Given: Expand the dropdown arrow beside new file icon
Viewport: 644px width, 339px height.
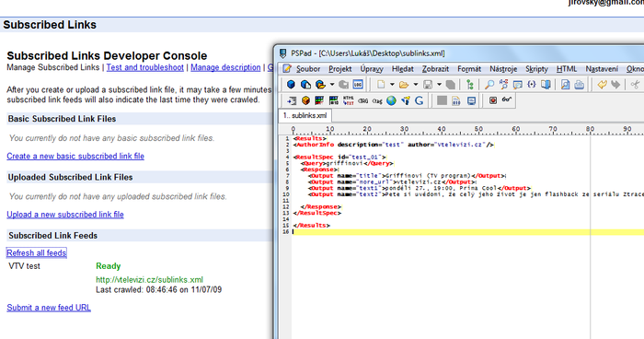Looking at the screenshot, I should coord(392,85).
